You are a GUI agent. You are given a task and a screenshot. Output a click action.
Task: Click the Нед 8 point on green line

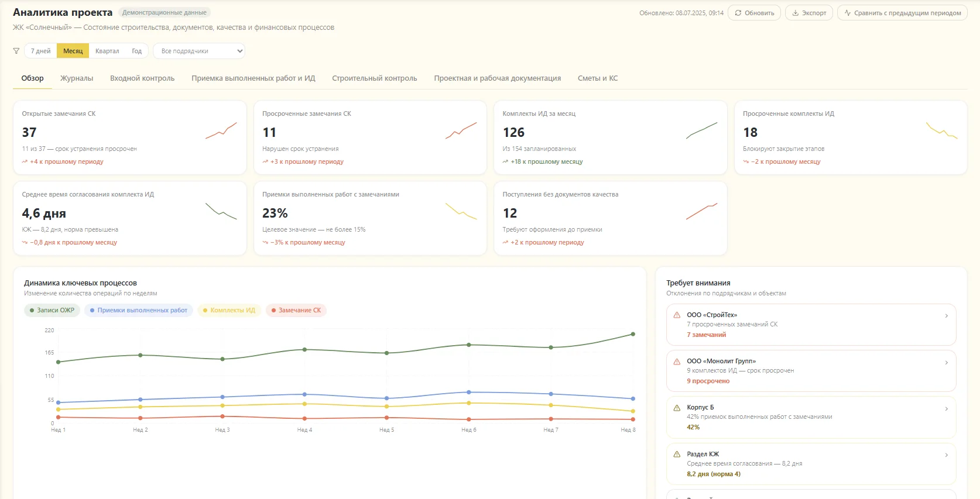click(x=633, y=334)
